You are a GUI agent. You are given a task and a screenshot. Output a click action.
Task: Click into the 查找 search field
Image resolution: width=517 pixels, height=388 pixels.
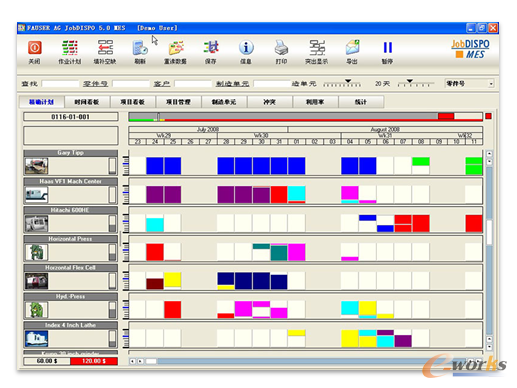tap(60, 84)
